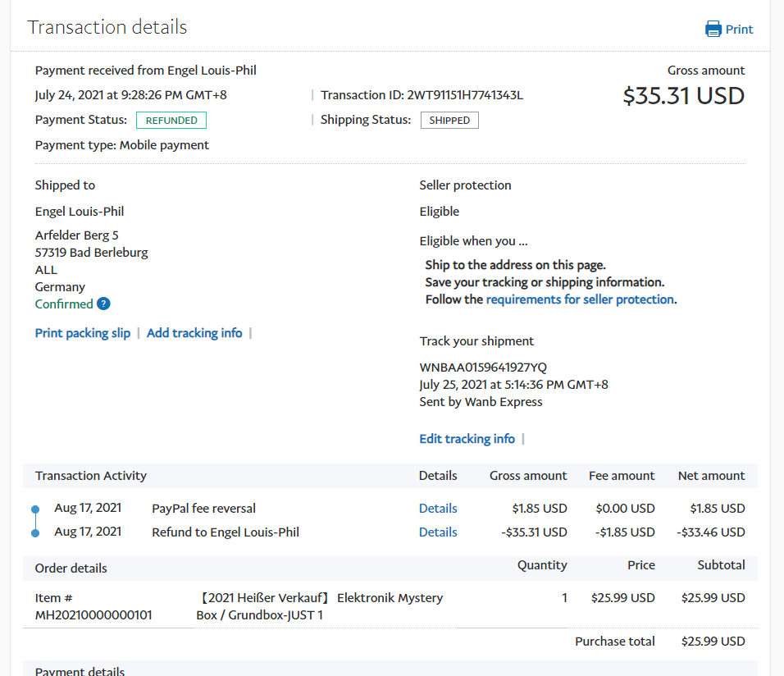Screen dimensions: 784x676
Task: Click the timeline dot for the Refund row
Action: pos(34,533)
